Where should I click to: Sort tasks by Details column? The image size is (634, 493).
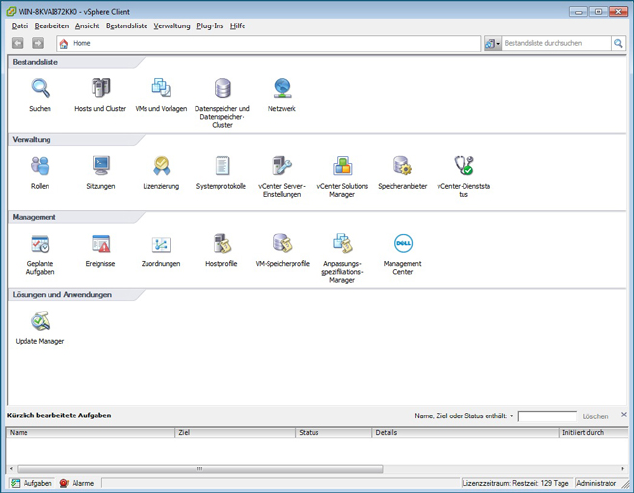point(465,432)
